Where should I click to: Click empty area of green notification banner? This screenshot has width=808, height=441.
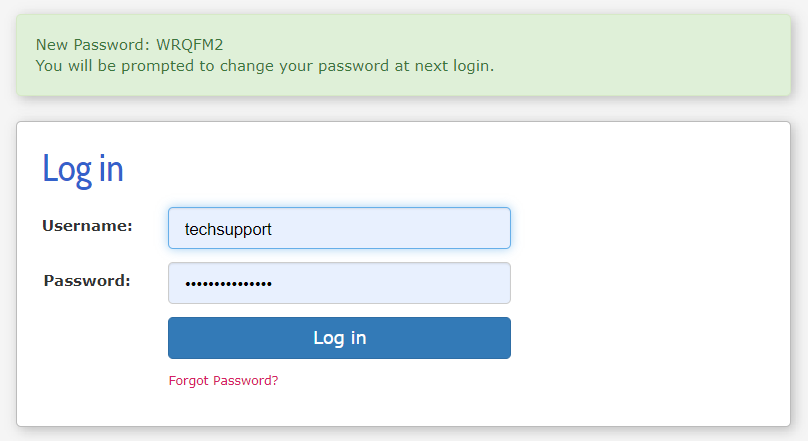click(x=618, y=55)
